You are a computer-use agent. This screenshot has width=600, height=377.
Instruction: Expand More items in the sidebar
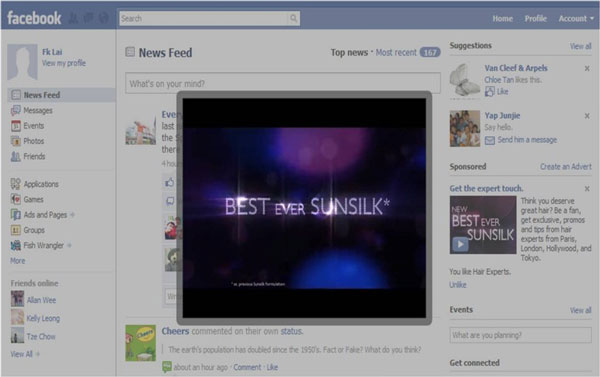[18, 261]
